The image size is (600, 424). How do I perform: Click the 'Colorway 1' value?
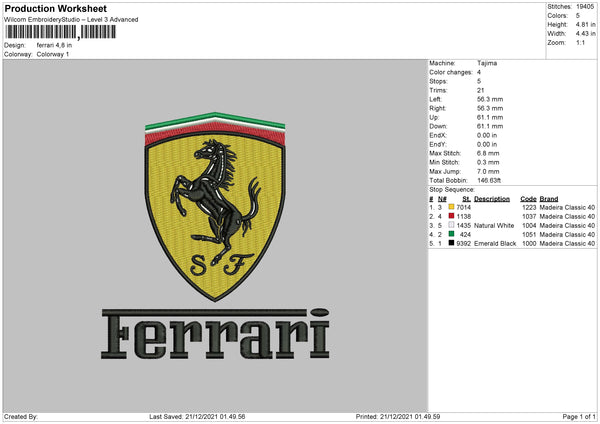53,54
